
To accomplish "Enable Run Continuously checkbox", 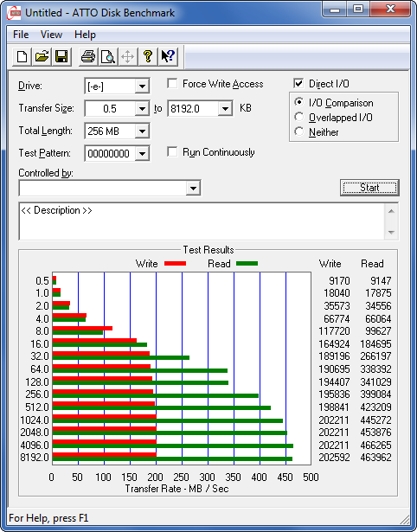I will click(172, 151).
